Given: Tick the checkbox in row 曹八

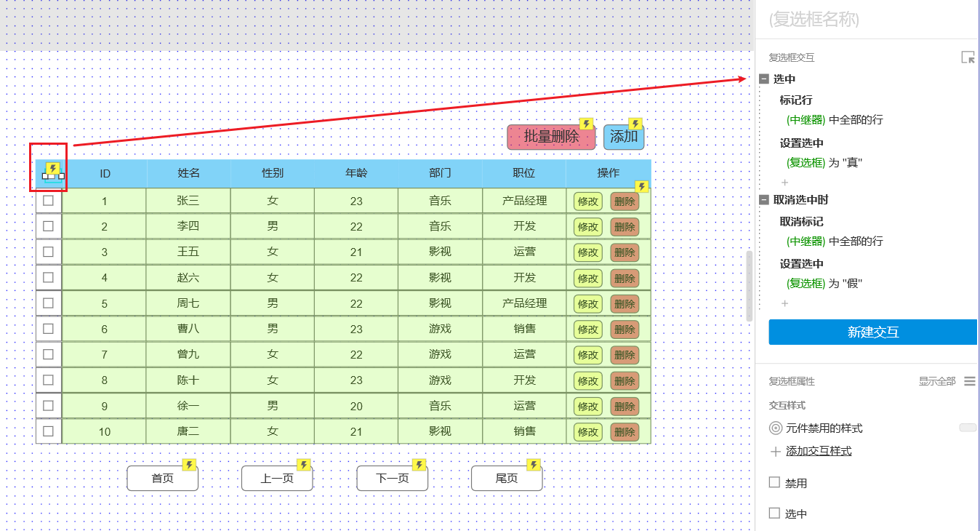Looking at the screenshot, I should [48, 328].
